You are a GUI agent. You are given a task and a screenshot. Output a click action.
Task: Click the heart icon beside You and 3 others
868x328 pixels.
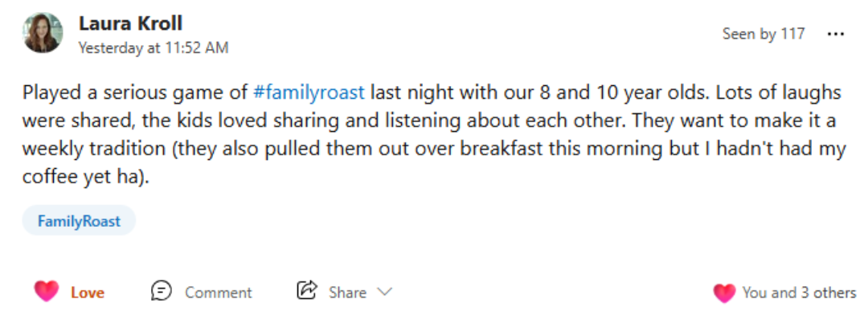(x=724, y=293)
